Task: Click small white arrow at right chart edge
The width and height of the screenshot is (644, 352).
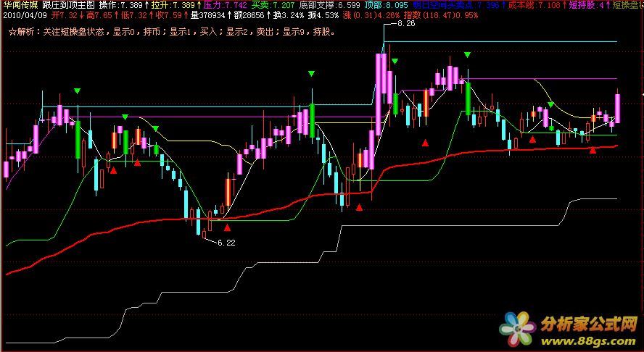Action: [641, 93]
